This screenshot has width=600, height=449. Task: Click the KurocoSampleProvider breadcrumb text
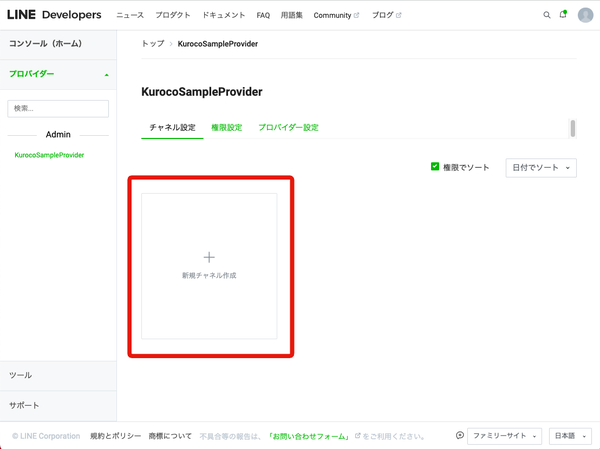(x=218, y=44)
